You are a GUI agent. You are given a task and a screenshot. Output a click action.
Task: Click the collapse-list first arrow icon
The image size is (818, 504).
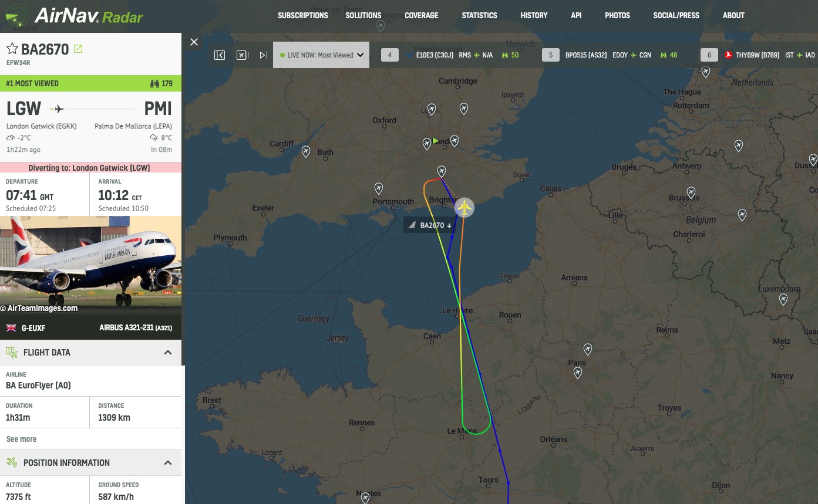220,55
